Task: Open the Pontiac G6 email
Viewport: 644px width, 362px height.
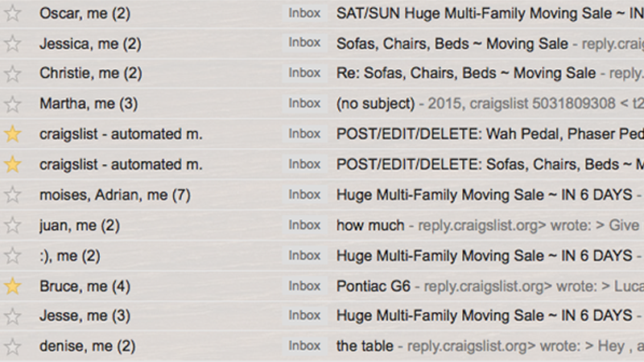Action: tap(374, 286)
